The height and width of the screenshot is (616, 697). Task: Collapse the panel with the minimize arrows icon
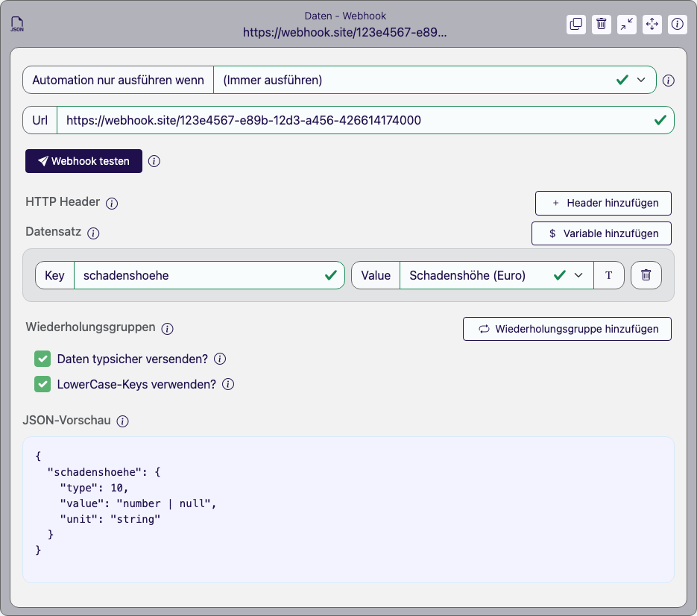(x=627, y=24)
